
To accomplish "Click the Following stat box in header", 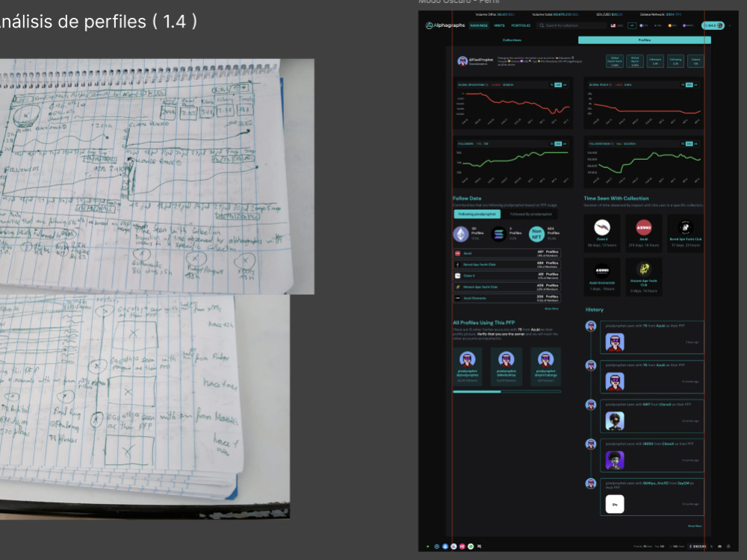I will 675,61.
